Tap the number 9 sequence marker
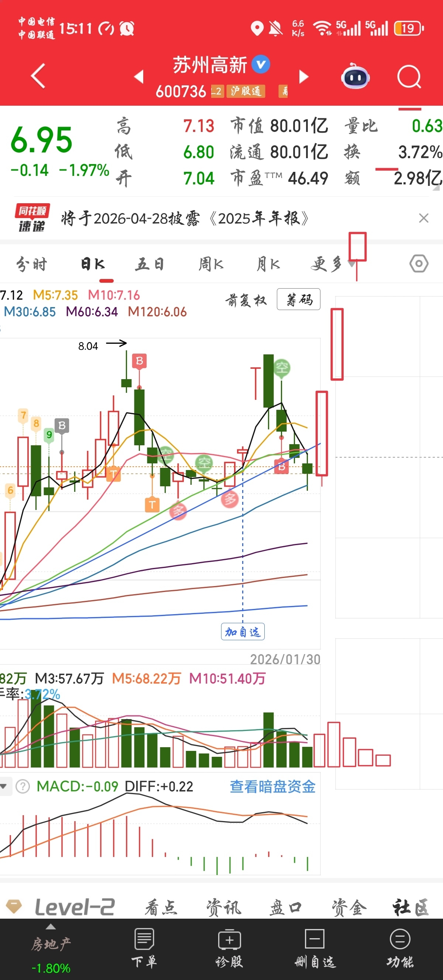443x980 pixels. point(49,435)
